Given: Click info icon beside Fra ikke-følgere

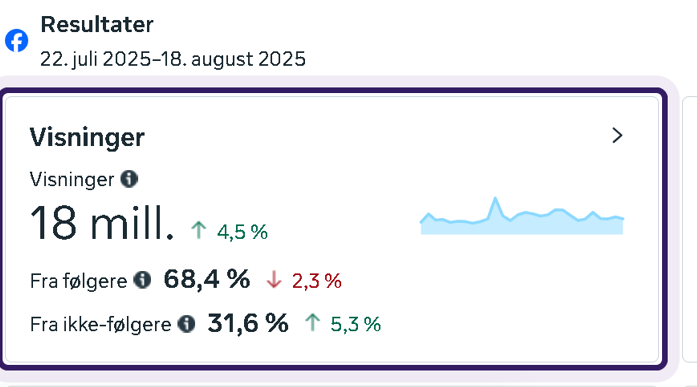Looking at the screenshot, I should [187, 323].
